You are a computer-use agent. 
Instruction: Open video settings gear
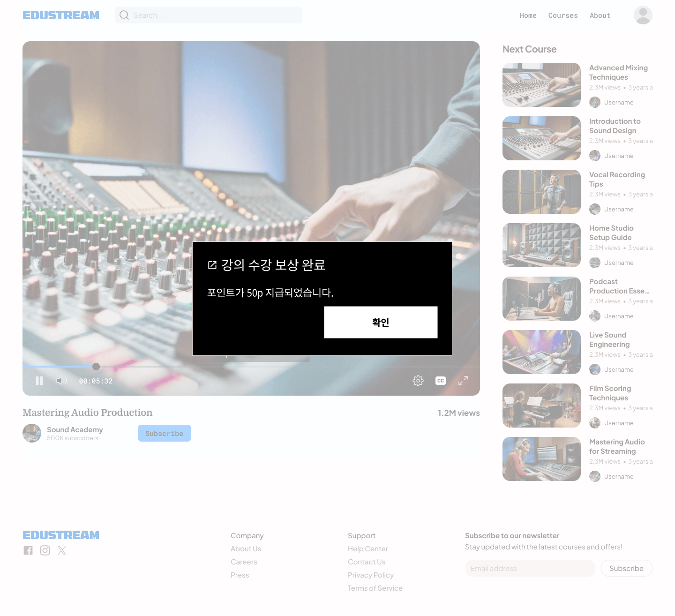point(418,381)
